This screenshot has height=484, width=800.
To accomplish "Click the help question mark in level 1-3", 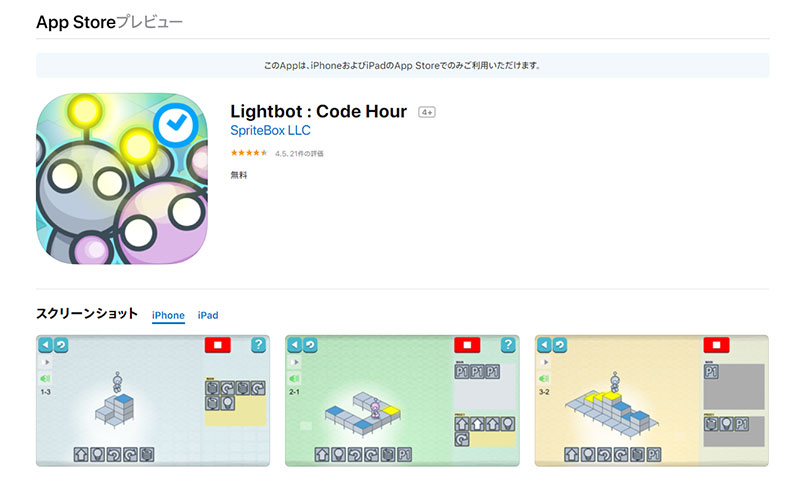I will point(259,345).
